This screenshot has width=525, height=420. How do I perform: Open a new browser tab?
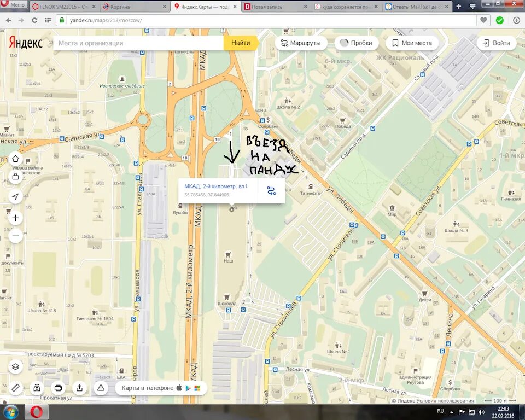(459, 7)
